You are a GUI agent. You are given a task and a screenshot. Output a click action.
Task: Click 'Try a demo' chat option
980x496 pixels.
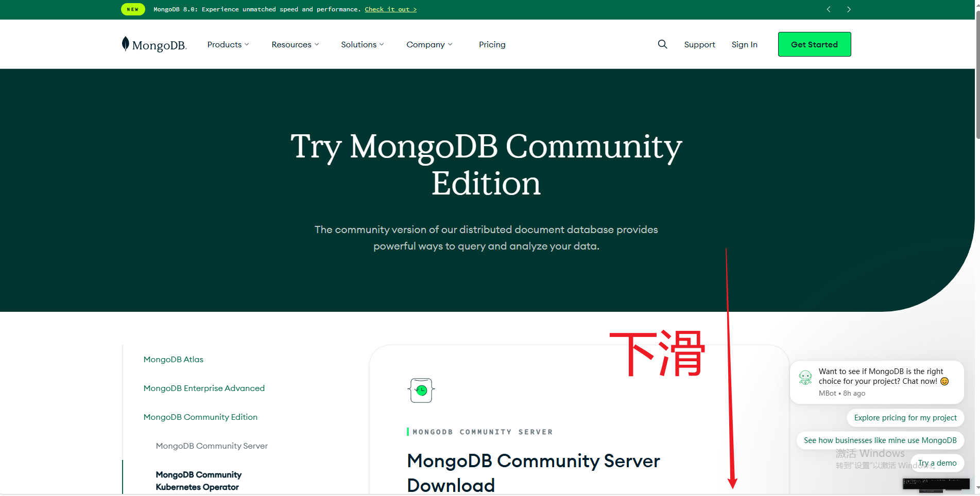937,463
